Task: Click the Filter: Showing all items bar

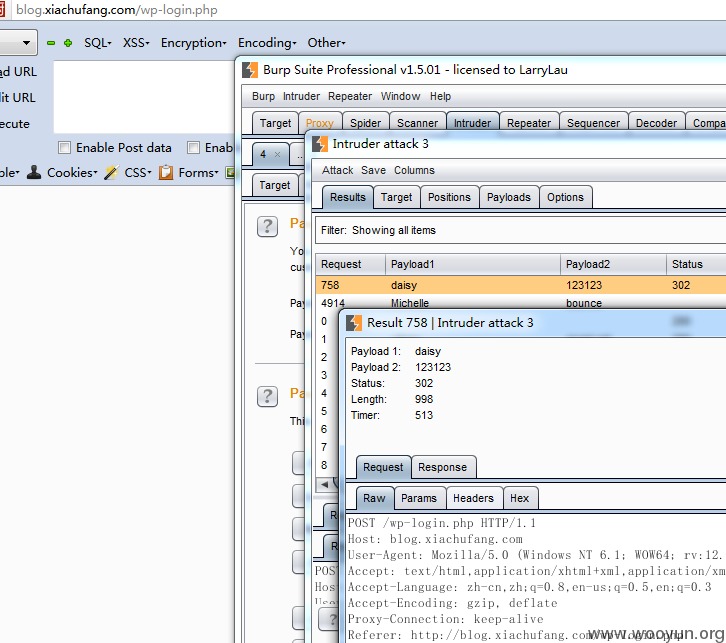Action: [x=520, y=231]
